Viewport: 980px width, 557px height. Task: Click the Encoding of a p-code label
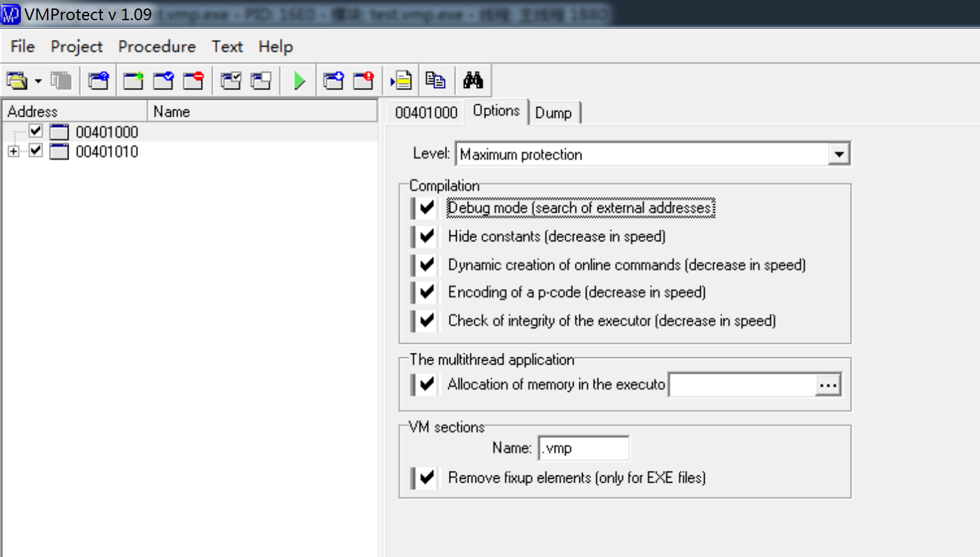[x=577, y=292]
